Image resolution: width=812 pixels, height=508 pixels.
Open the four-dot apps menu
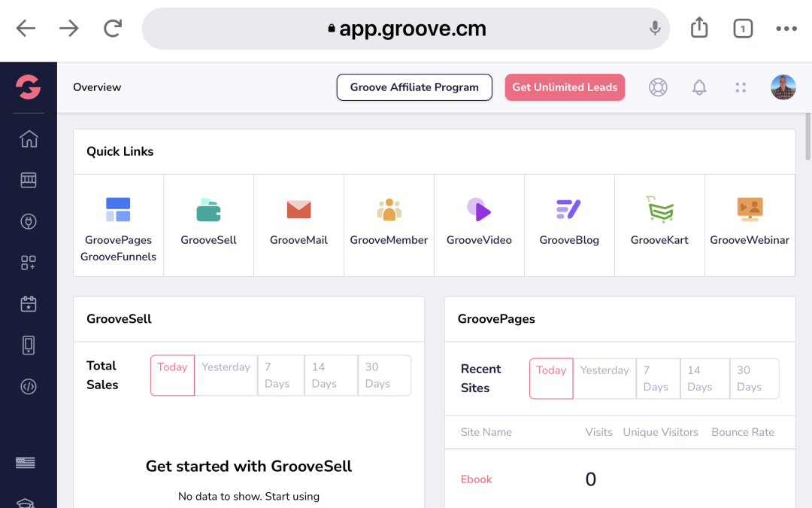click(x=741, y=87)
